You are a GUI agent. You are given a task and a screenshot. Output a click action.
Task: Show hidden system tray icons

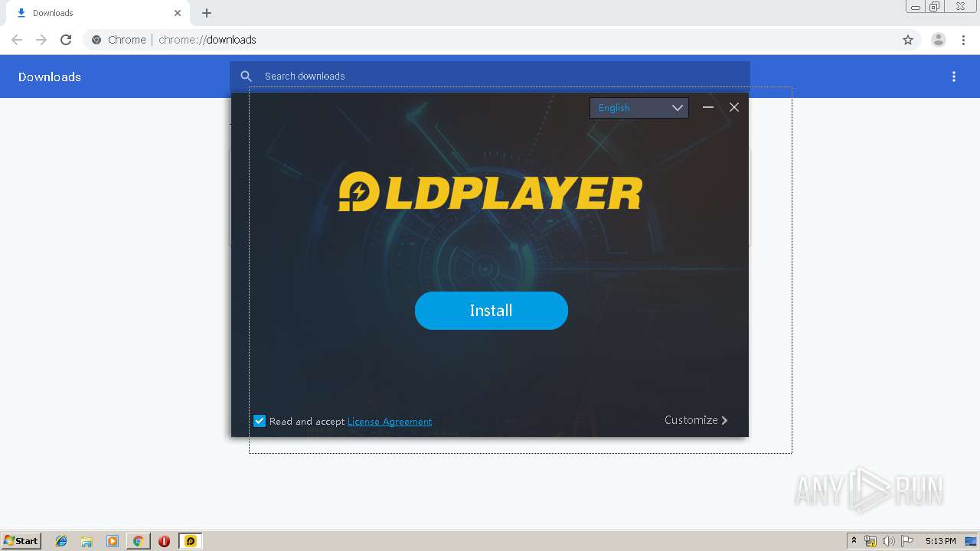(x=854, y=541)
